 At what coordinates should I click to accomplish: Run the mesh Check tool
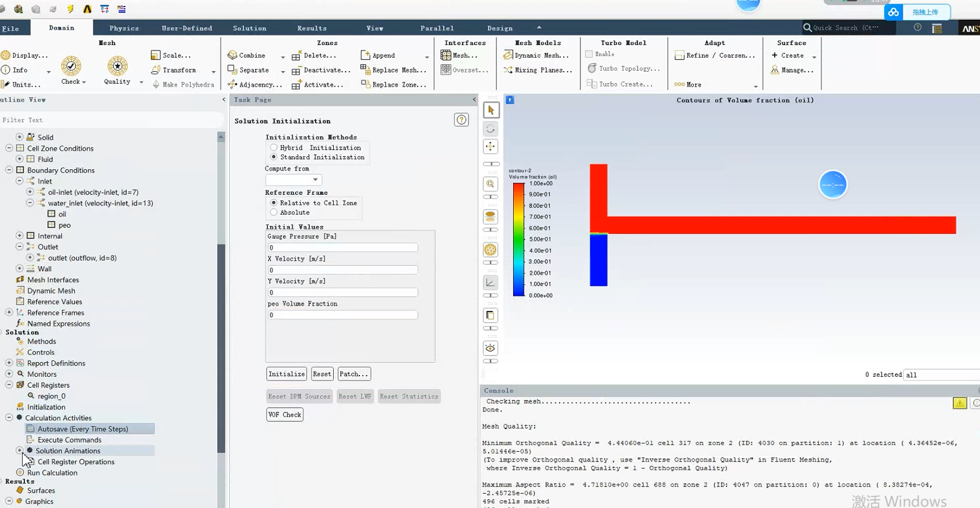point(71,70)
